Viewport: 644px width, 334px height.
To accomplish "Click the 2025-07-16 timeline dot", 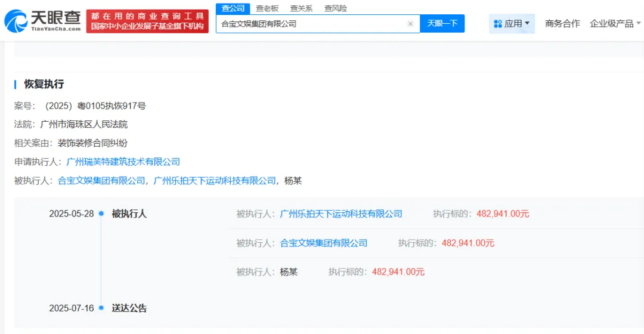I will pos(101,308).
